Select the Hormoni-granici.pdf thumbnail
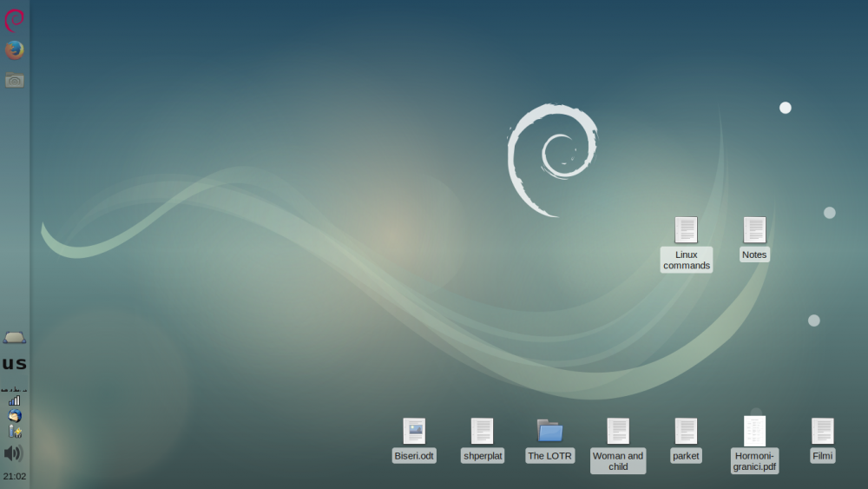The height and width of the screenshot is (489, 868). [x=754, y=431]
